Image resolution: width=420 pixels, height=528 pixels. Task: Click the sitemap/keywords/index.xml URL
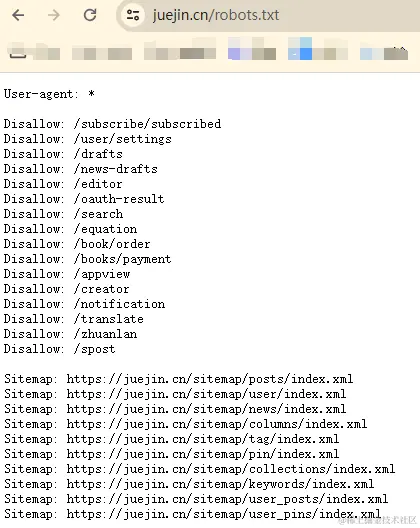(x=220, y=484)
